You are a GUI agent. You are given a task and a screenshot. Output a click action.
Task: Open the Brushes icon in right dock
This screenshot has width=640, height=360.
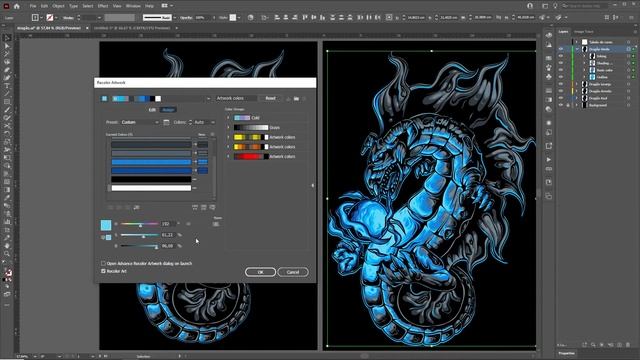549,67
